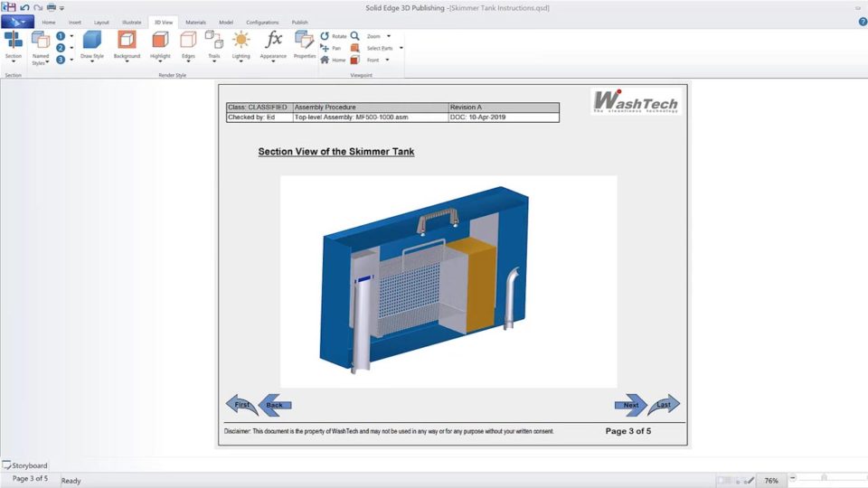
Task: Expand the Front view dropdown
Action: (387, 60)
